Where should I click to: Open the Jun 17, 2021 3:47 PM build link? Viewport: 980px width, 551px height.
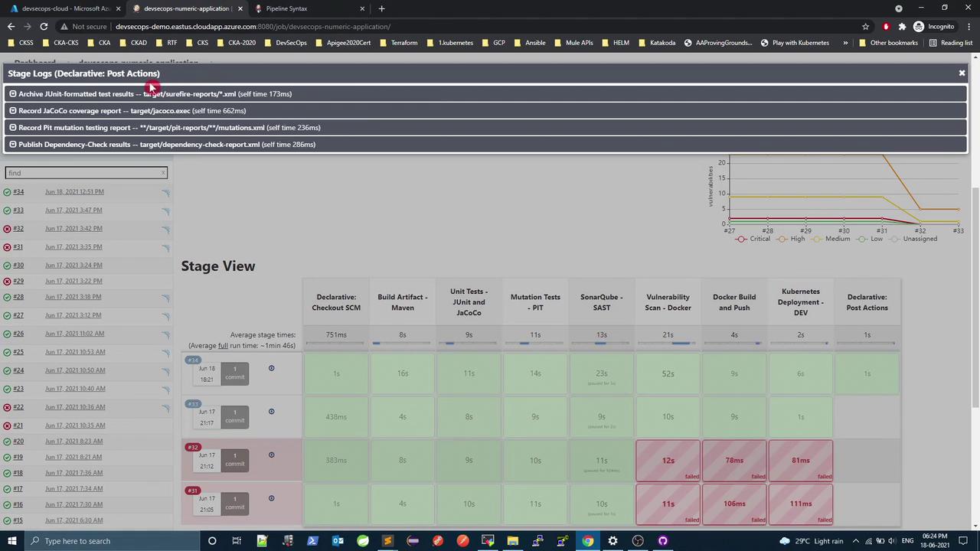pos(73,210)
